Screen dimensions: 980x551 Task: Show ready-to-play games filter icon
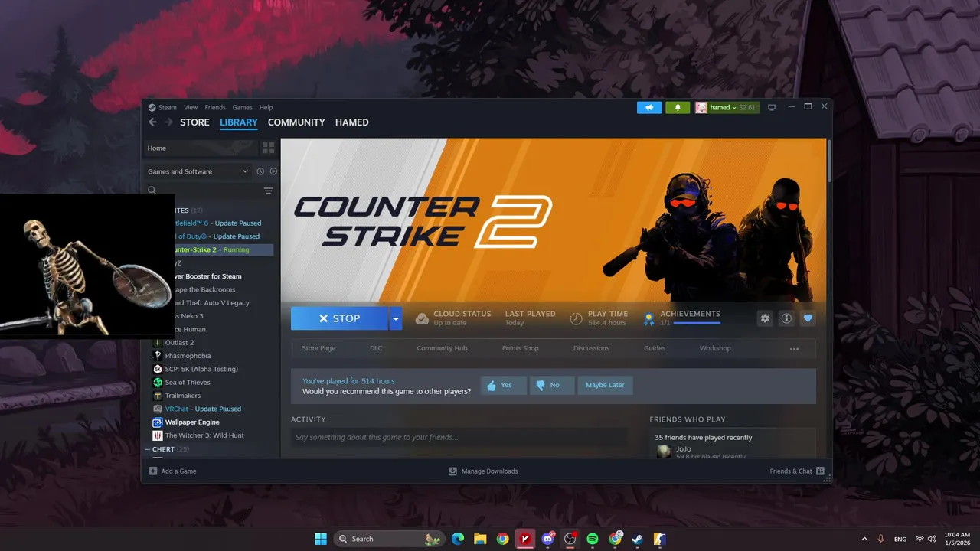273,171
